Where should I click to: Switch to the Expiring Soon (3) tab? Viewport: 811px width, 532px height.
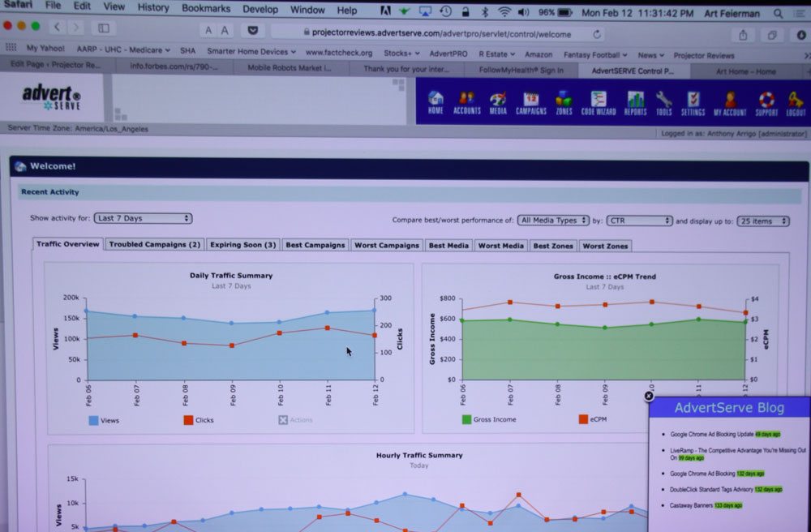pos(242,245)
